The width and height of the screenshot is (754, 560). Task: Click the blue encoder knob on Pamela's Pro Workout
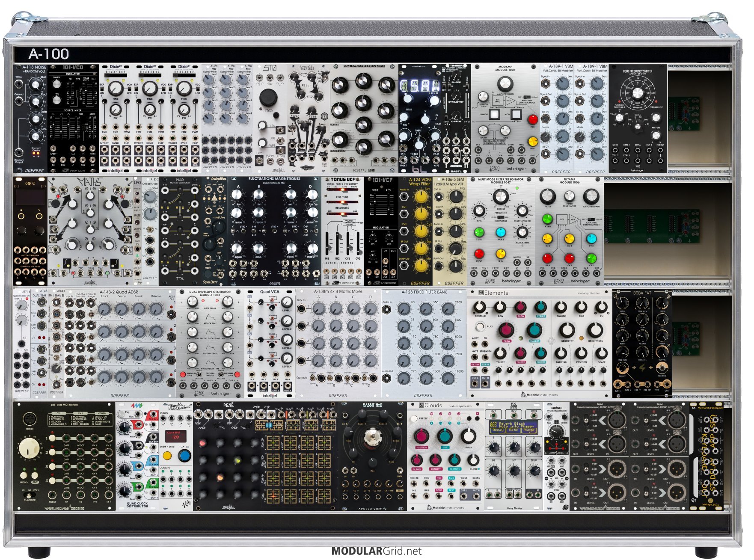184,456
